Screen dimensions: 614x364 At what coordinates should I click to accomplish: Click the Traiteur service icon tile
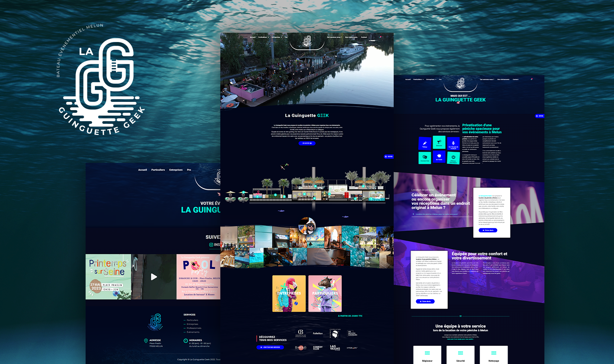coord(425,144)
